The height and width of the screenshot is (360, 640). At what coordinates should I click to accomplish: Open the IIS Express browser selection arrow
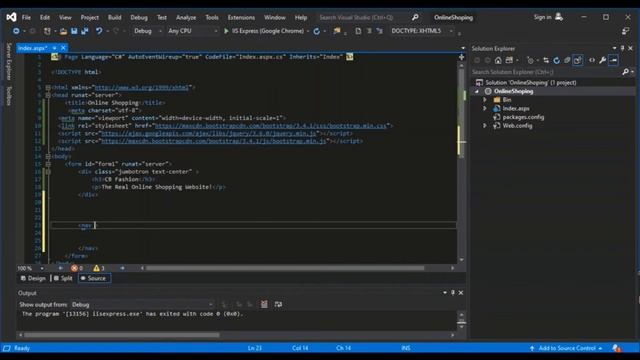(x=308, y=31)
